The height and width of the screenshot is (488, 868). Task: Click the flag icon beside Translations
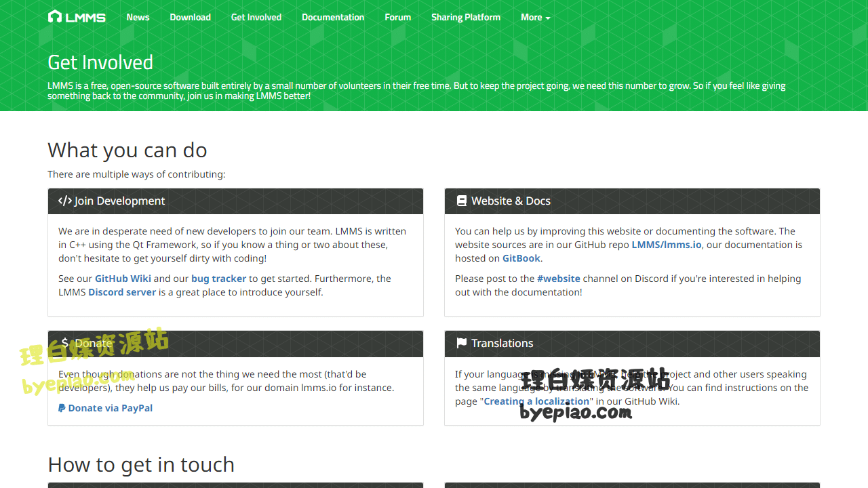coord(462,343)
